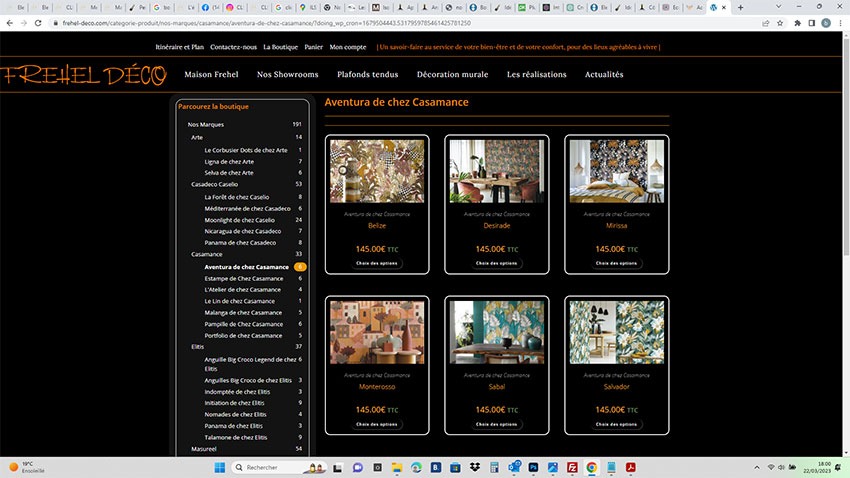The image size is (850, 478).
Task: Open the Belize product thumbnail
Action: pyautogui.click(x=377, y=171)
